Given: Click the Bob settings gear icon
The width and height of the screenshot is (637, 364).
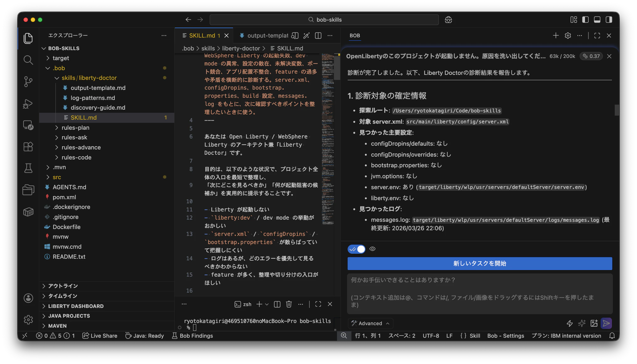Looking at the screenshot, I should (x=568, y=36).
